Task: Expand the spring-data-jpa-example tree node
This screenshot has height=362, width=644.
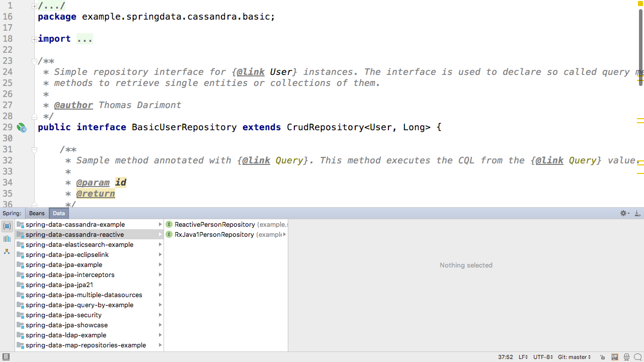Action: 160,264
